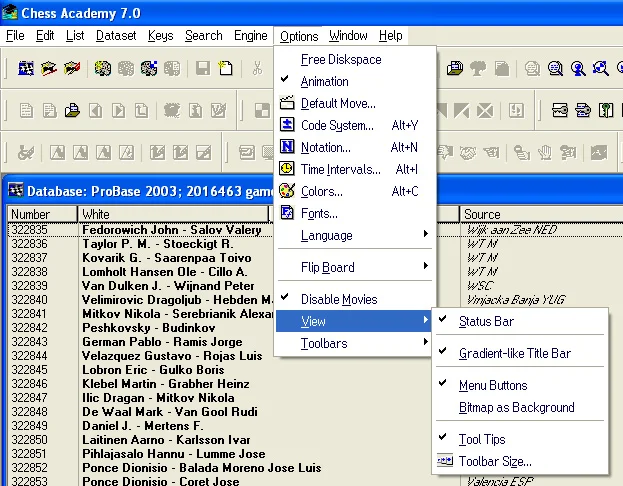This screenshot has width=623, height=486.
Task: Click the Number column header
Action: (42, 214)
